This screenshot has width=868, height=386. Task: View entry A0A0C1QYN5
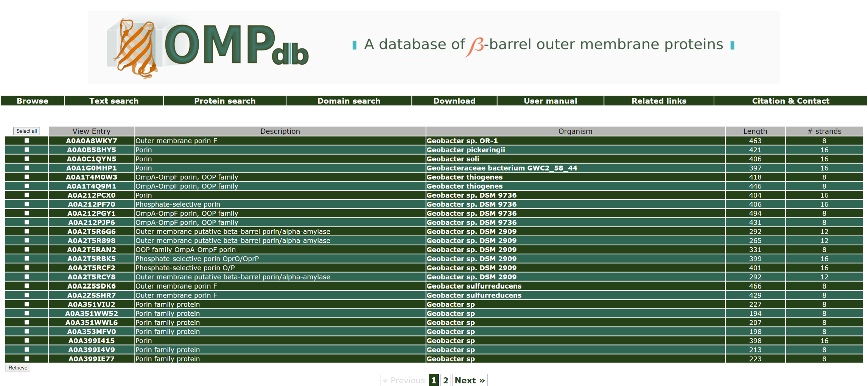pyautogui.click(x=92, y=159)
